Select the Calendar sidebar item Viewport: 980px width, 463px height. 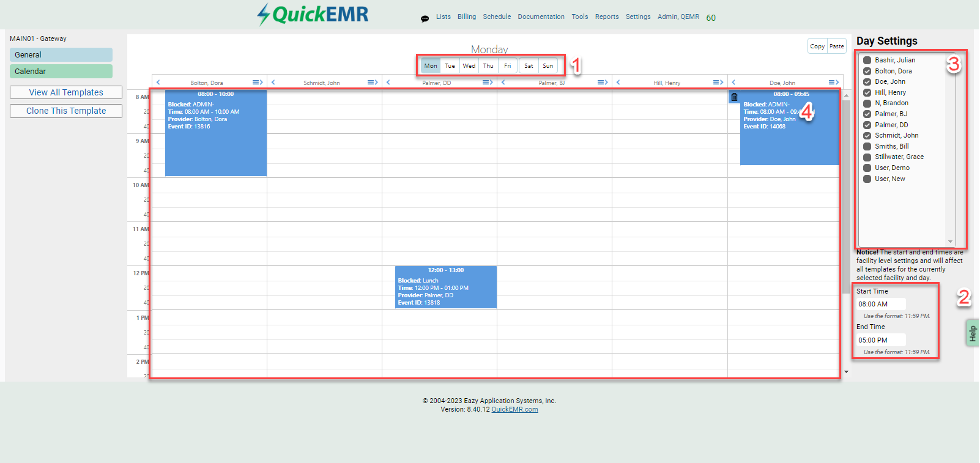61,71
